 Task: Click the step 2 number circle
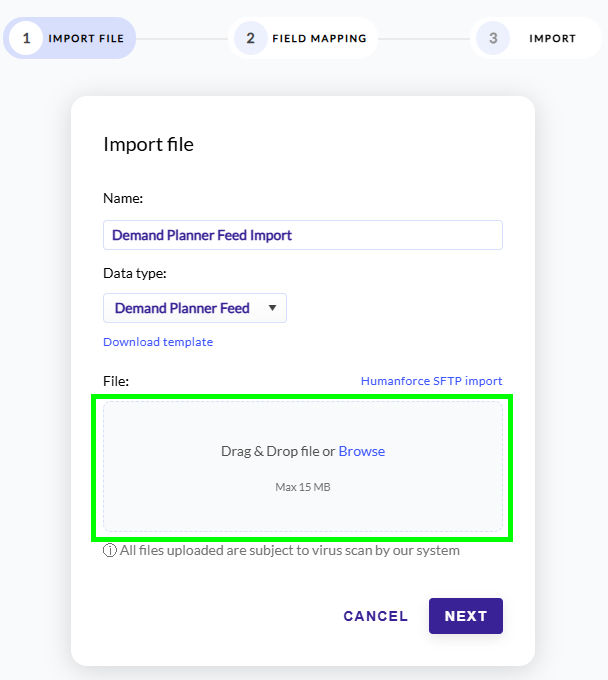coord(250,39)
